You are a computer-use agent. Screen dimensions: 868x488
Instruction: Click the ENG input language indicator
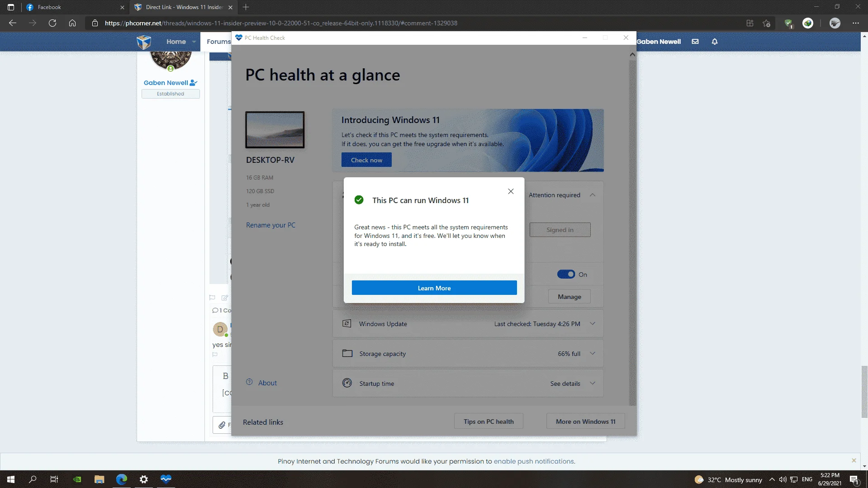coord(807,479)
